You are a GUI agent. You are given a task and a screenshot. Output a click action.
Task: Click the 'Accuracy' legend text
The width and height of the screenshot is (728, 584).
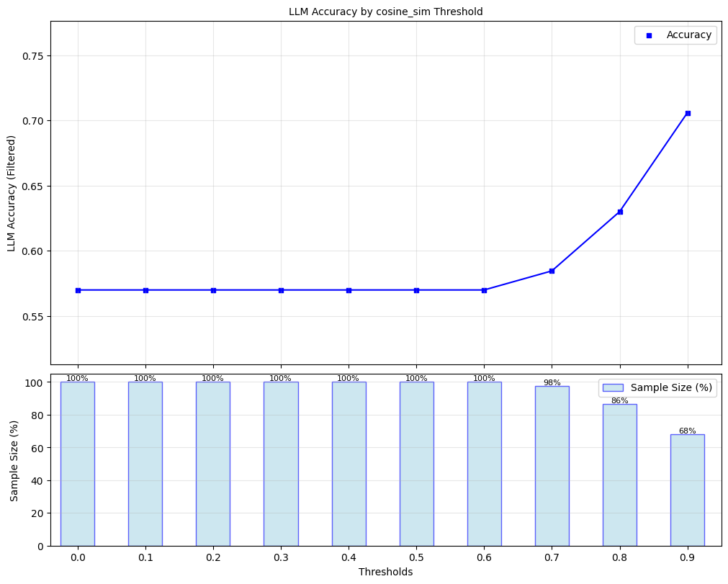(x=689, y=35)
